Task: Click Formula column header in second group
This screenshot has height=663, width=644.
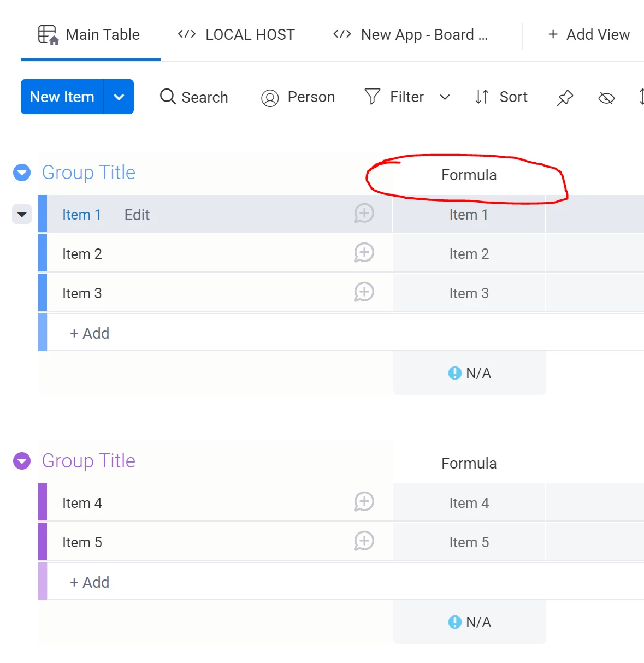Action: pyautogui.click(x=469, y=463)
